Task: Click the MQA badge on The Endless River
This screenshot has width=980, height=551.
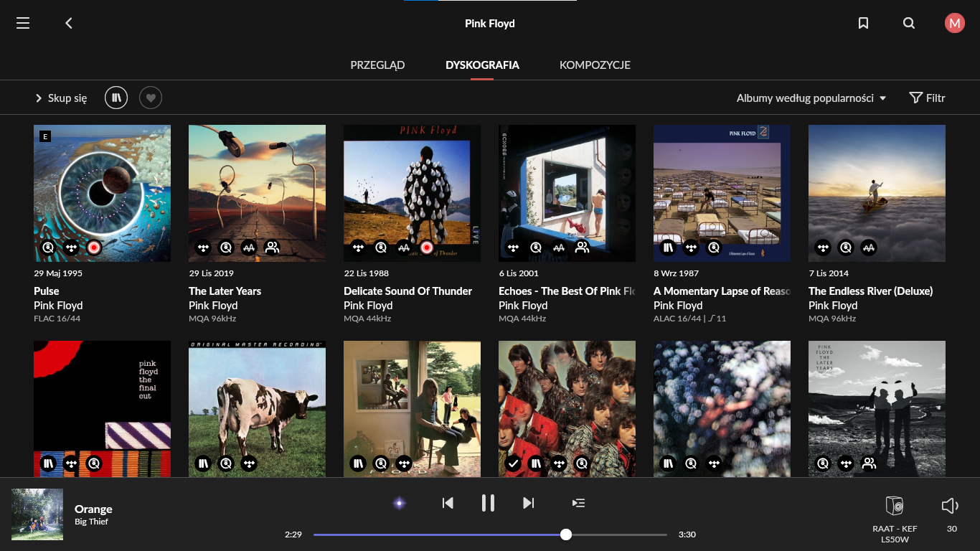Action: point(869,248)
